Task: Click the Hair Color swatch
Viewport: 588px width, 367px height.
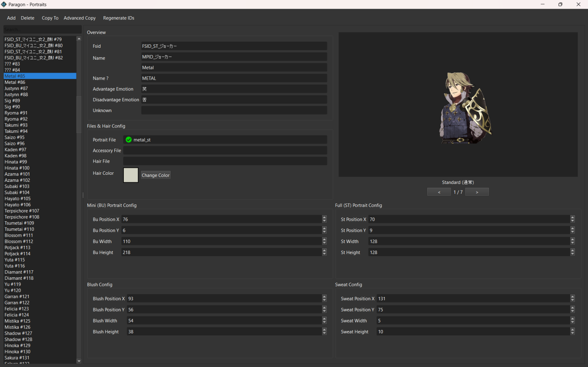Action: click(x=131, y=175)
